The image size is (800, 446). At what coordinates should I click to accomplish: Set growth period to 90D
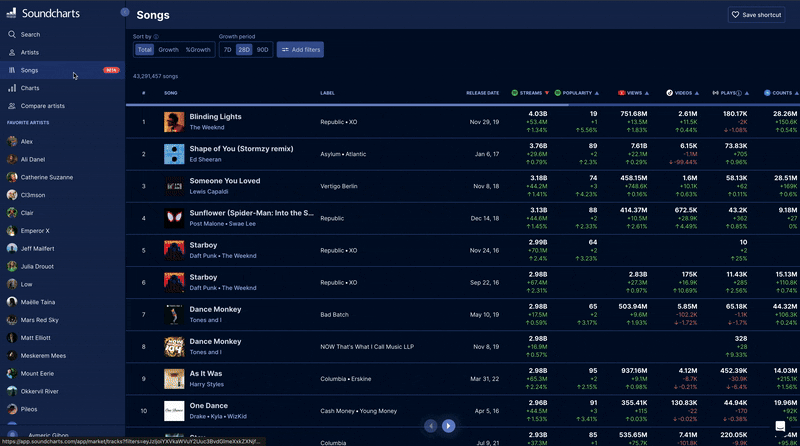[262, 49]
